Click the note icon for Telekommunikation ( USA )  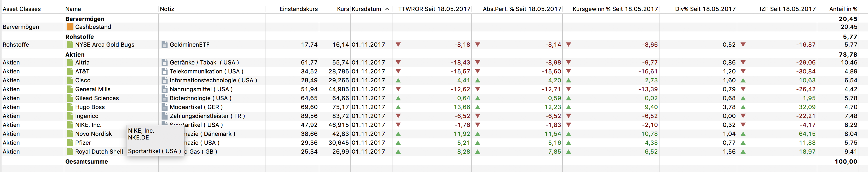164,71
